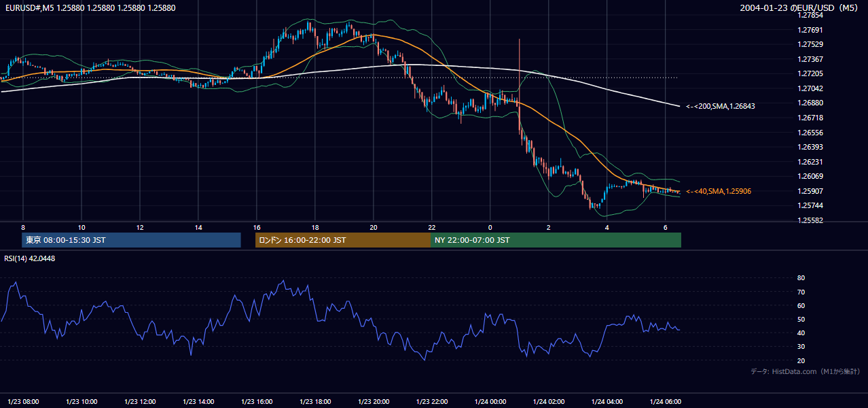Click the RSI axis level 40

pyautogui.click(x=801, y=333)
